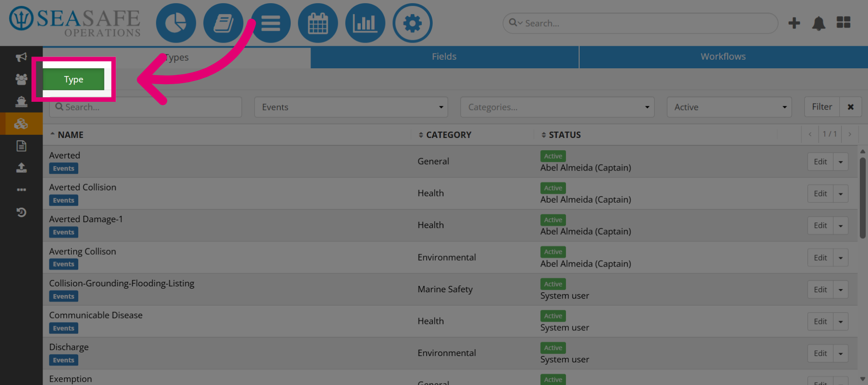Click the notifications bell icon

tap(819, 23)
